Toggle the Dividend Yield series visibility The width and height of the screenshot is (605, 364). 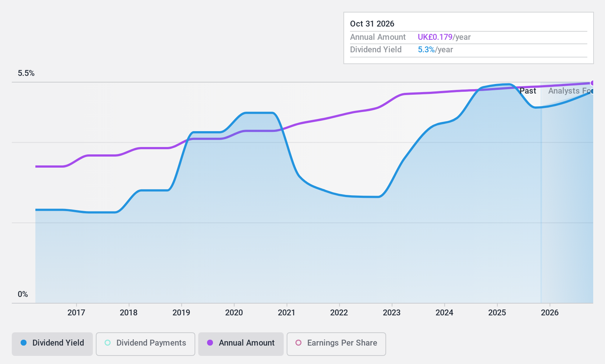52,343
